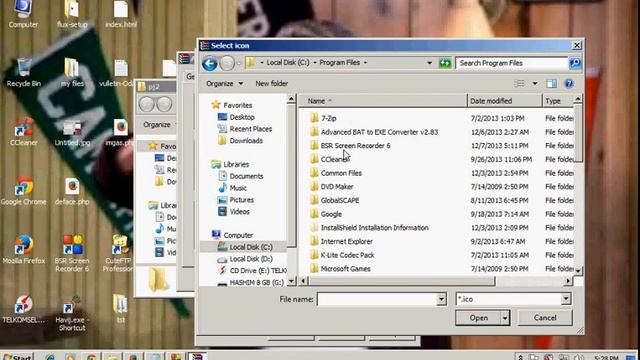Select the InstallShield Installation Information folder
640x360 pixels.
coord(374,228)
